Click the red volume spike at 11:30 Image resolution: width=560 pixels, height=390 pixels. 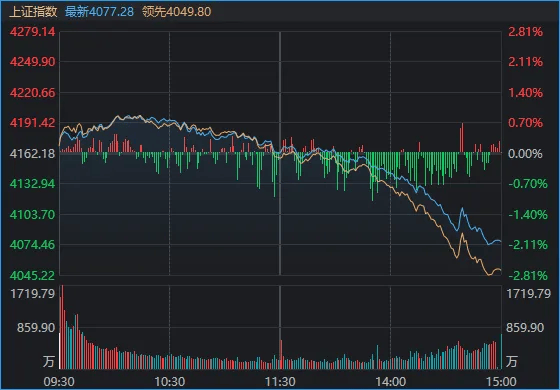coord(281,354)
